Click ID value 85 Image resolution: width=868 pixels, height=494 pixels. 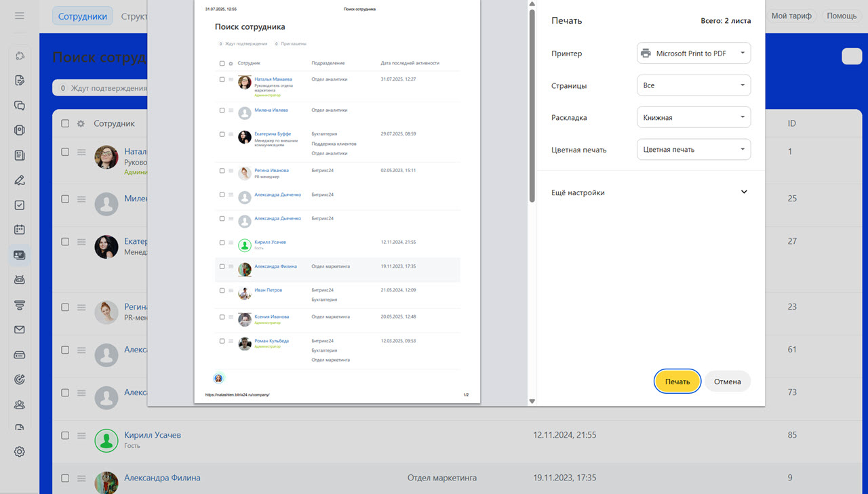coord(792,435)
